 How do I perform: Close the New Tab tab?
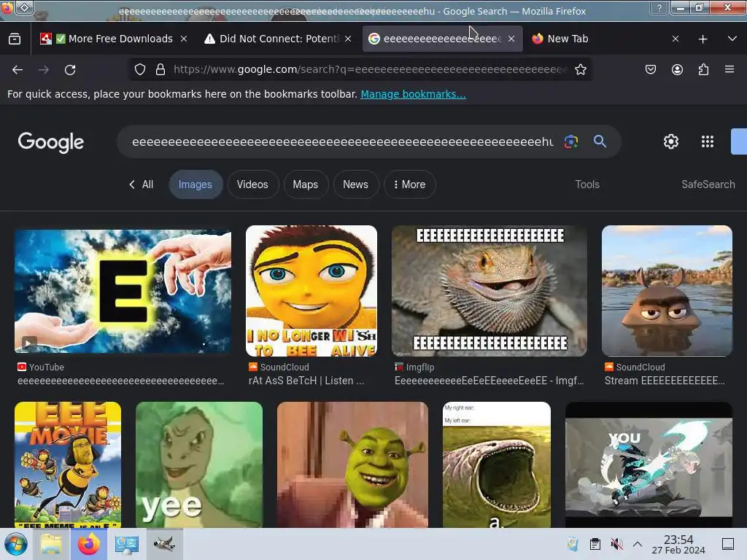pyautogui.click(x=675, y=39)
